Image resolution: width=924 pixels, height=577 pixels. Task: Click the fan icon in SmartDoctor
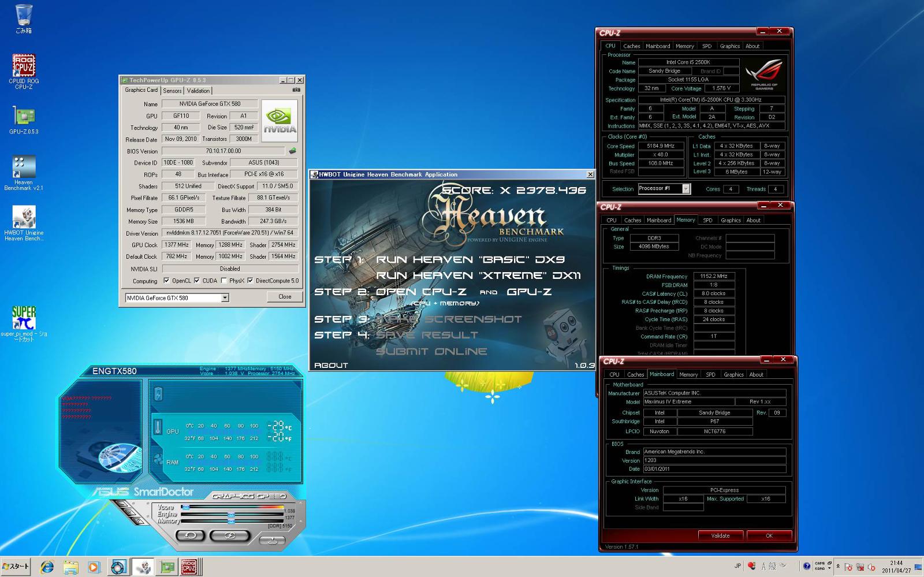(158, 460)
